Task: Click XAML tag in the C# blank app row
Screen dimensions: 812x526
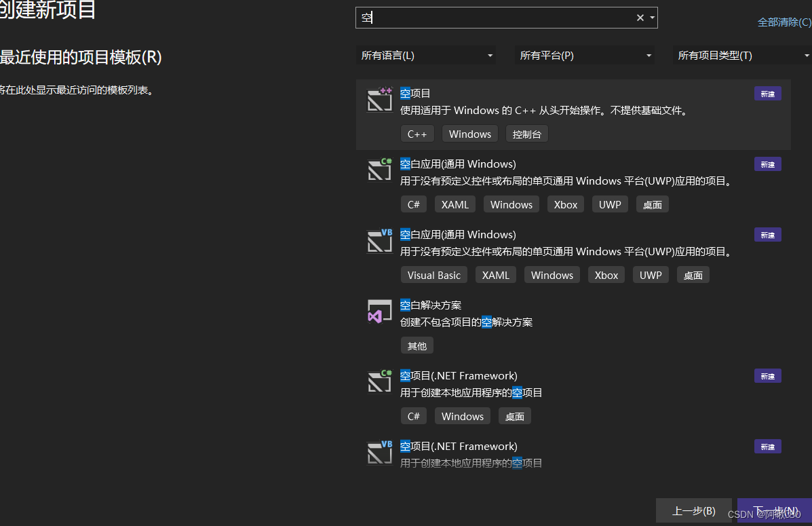Action: 455,204
